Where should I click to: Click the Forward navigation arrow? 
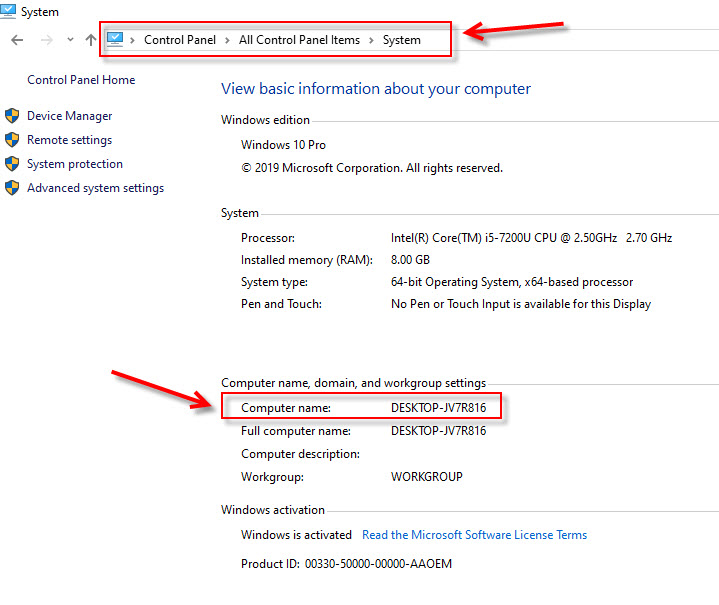click(x=46, y=40)
